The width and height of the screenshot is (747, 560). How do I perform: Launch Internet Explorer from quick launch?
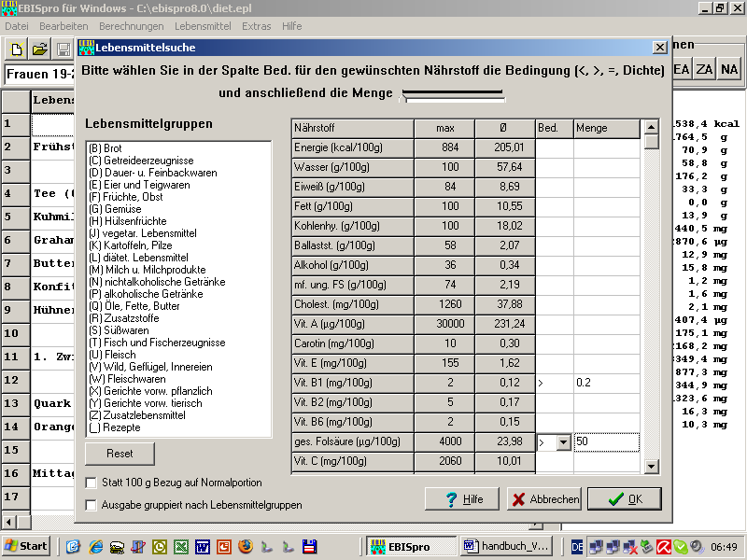[94, 546]
